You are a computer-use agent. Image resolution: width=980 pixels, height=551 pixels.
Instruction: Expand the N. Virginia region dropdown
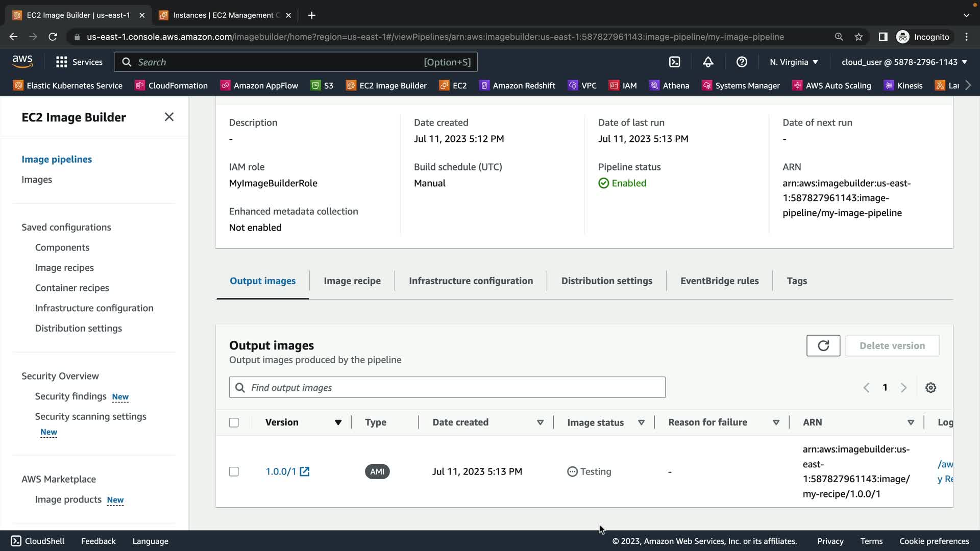794,62
